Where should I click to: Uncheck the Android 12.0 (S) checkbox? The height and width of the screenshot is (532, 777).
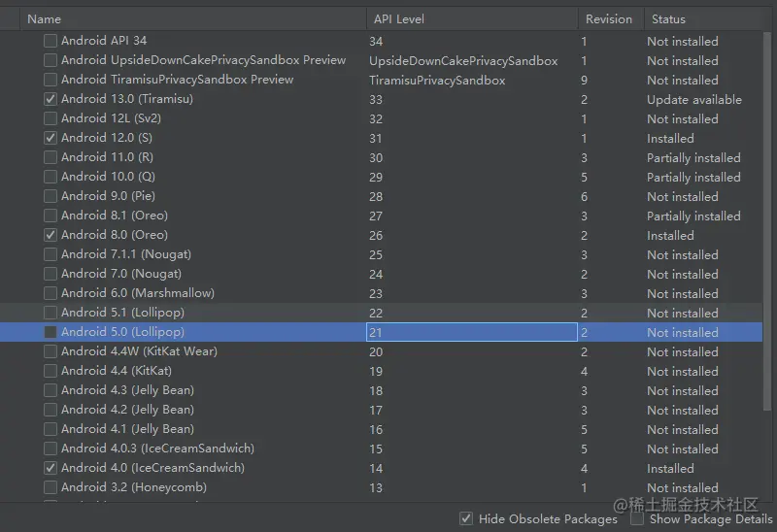[x=51, y=138]
